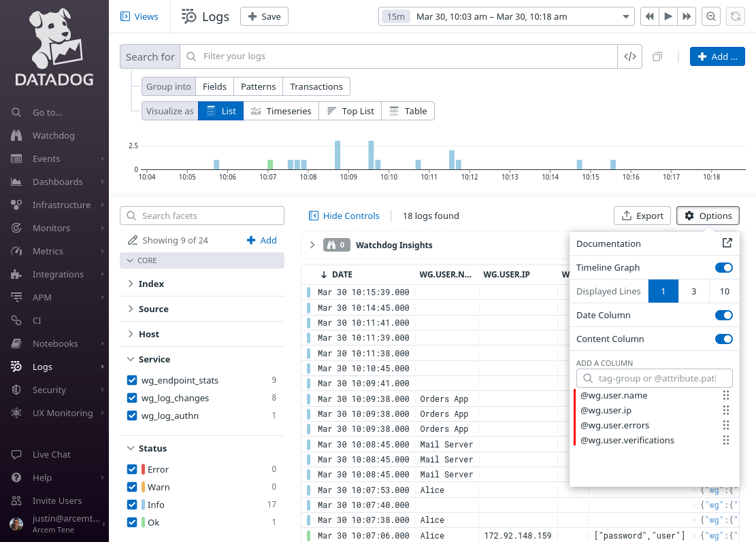This screenshot has width=756, height=542.
Task: Click the Datadog logo
Action: [x=54, y=47]
